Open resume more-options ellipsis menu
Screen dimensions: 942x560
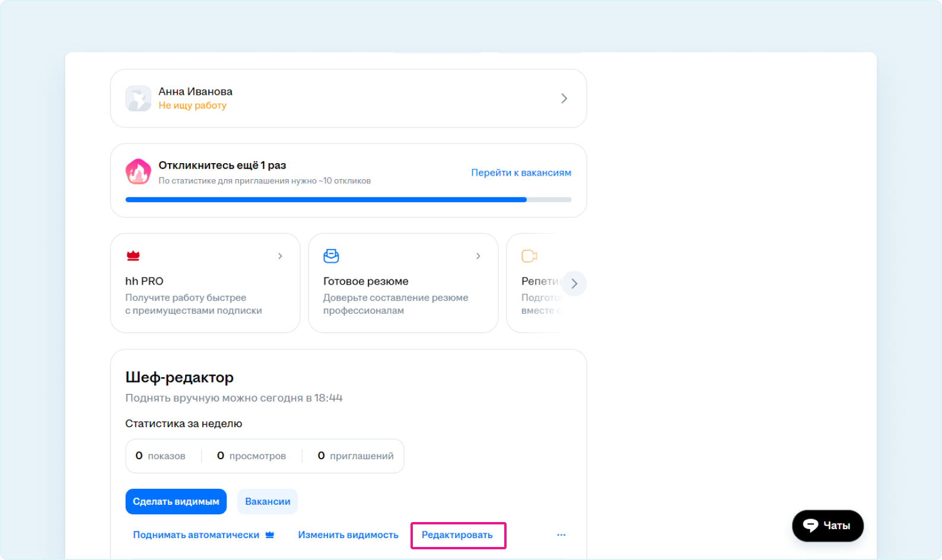(561, 535)
